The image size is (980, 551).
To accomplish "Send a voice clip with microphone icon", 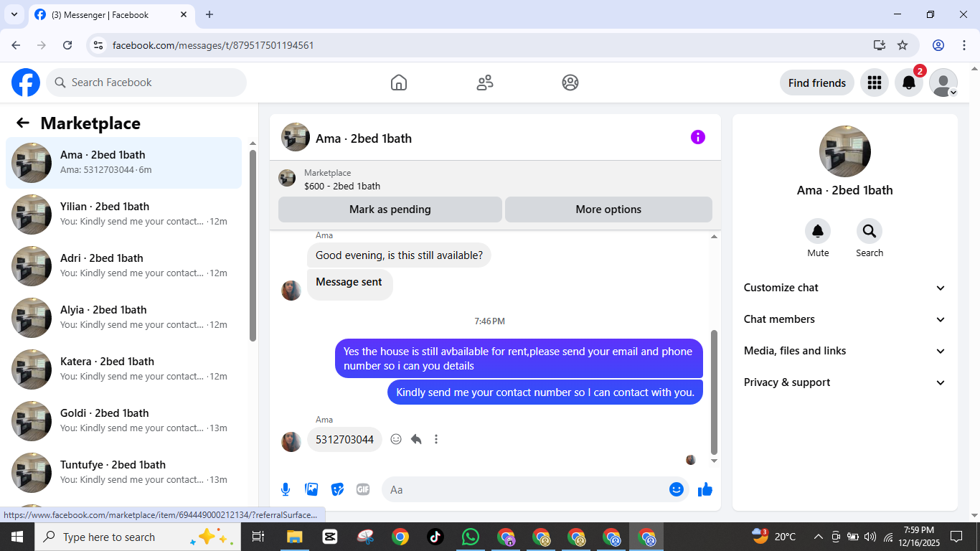I will [x=286, y=489].
